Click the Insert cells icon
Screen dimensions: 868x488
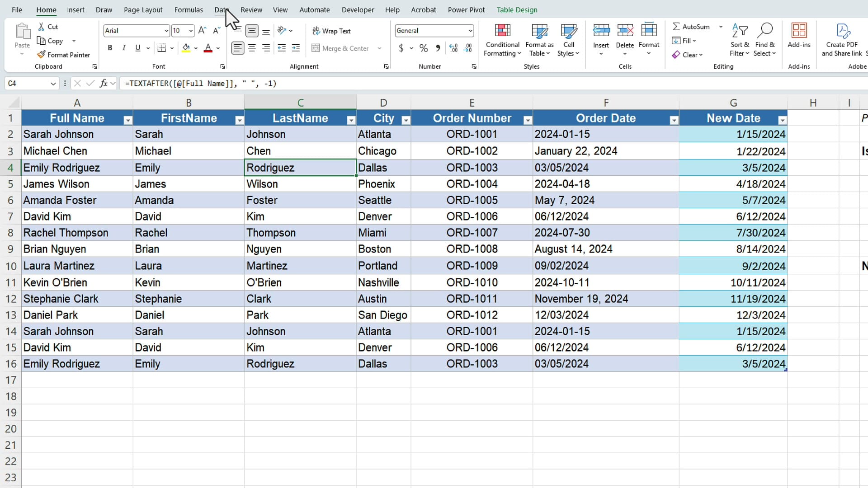coord(601,30)
